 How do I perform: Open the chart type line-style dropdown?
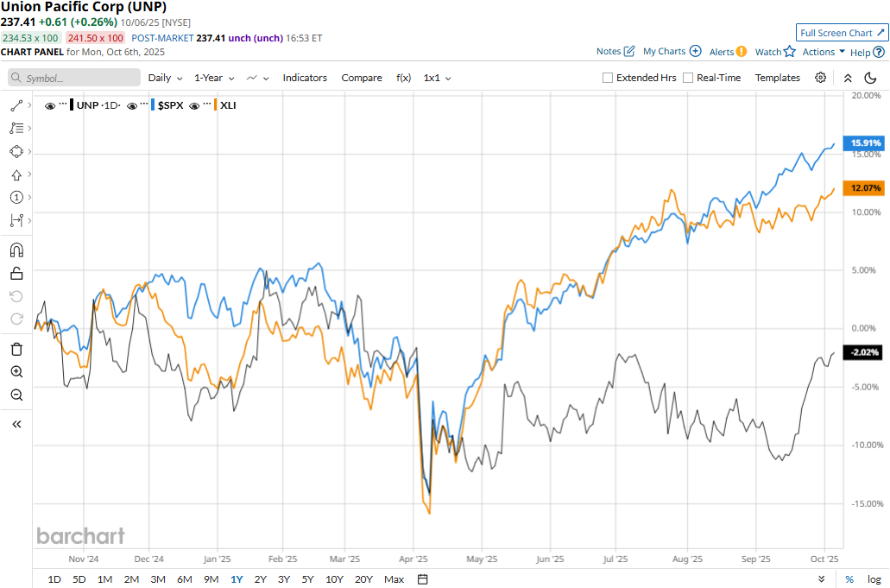click(258, 78)
